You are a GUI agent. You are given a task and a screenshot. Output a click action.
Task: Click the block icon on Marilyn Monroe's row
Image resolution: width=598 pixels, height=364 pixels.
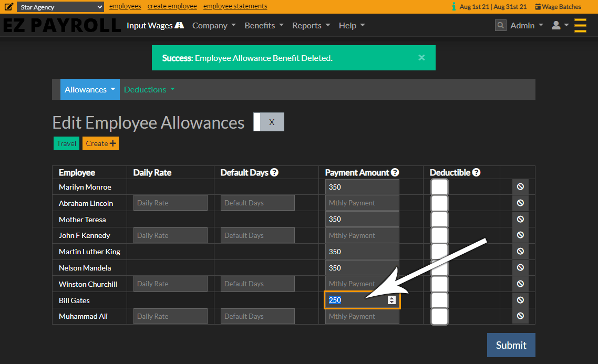click(520, 186)
